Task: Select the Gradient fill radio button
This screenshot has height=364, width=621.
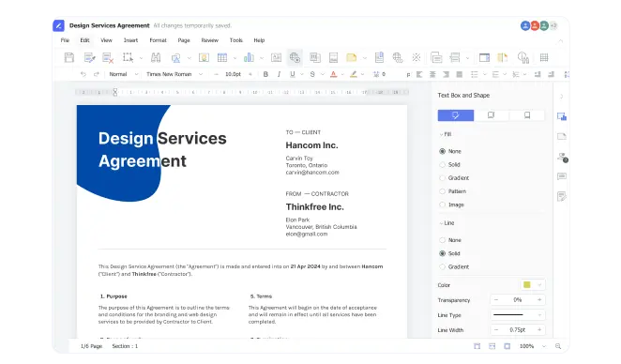Action: click(x=443, y=178)
